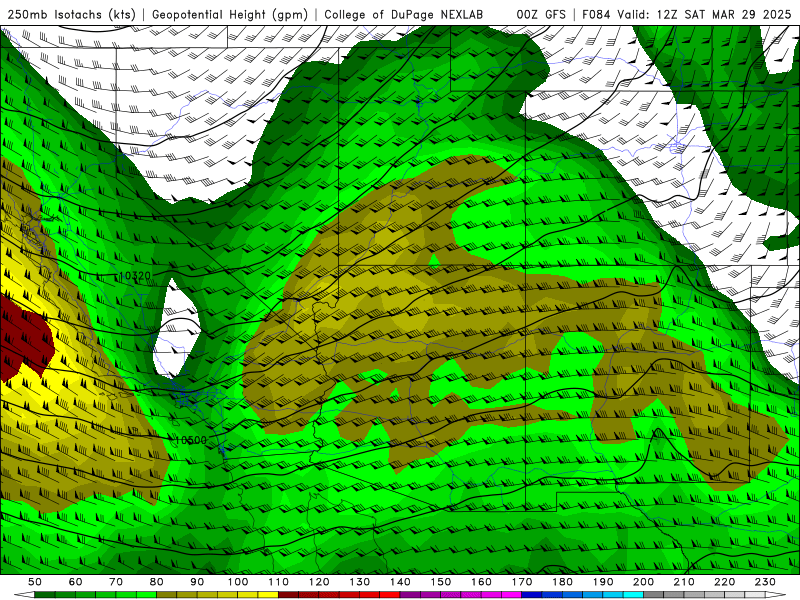Click the 10500 height contour label
800x600 pixels.
click(x=191, y=440)
